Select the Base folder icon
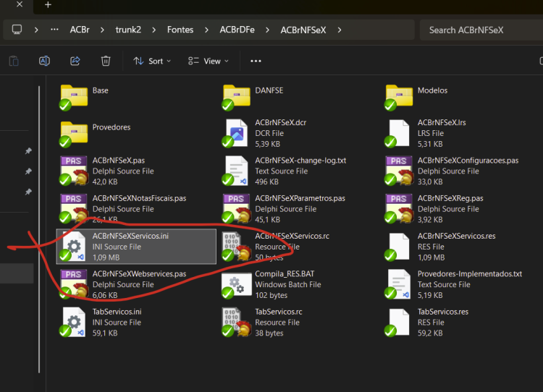Viewport: 543px width, 392px height. pyautogui.click(x=73, y=97)
